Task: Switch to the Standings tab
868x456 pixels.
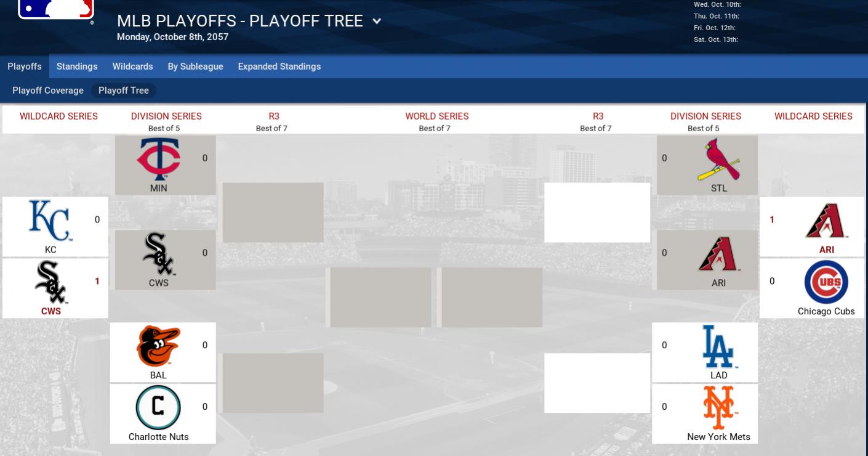Action: tap(77, 67)
